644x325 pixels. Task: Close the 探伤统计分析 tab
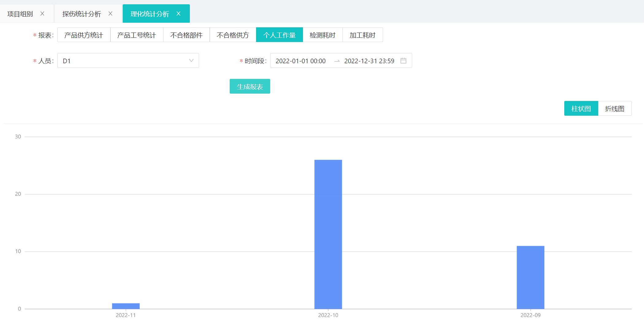[110, 14]
